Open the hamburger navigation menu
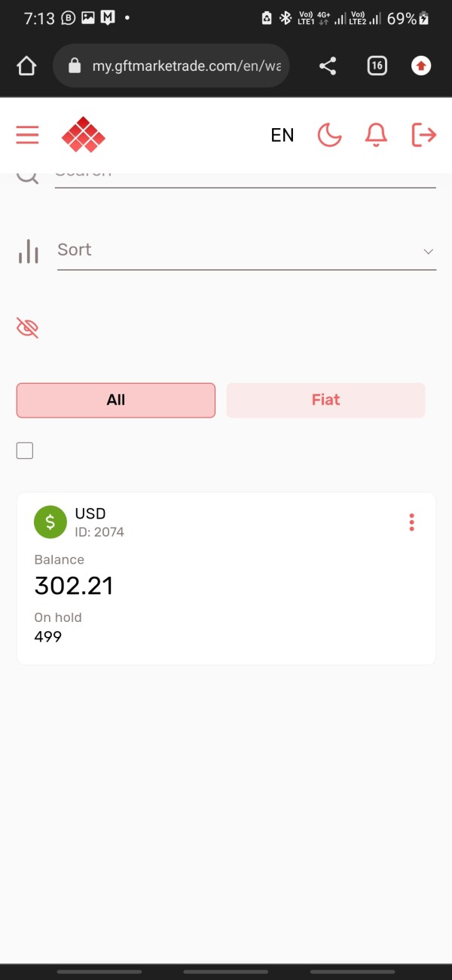This screenshot has height=980, width=452. [27, 135]
